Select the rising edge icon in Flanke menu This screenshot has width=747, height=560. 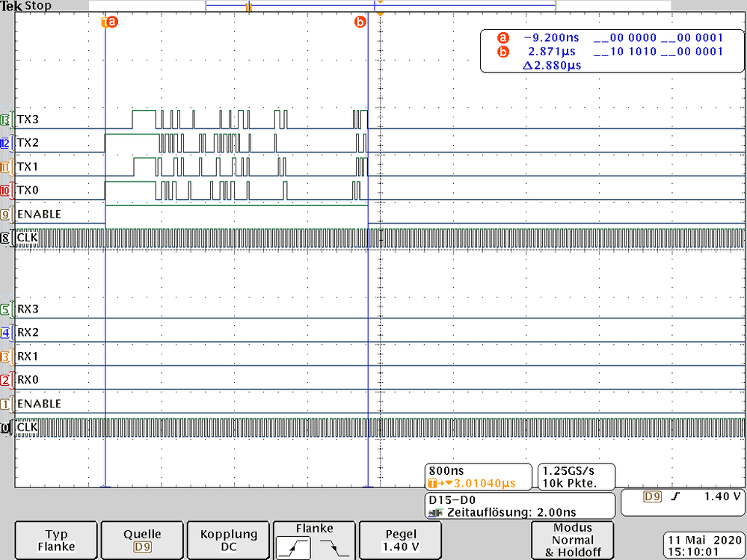[x=293, y=548]
